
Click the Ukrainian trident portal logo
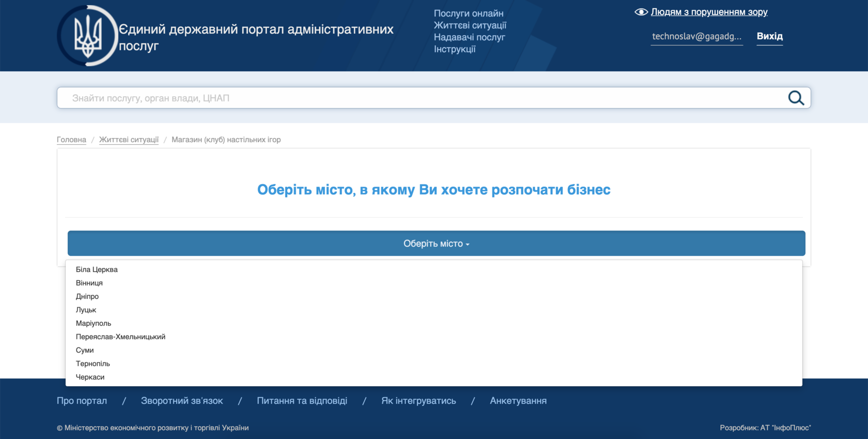[x=87, y=36]
